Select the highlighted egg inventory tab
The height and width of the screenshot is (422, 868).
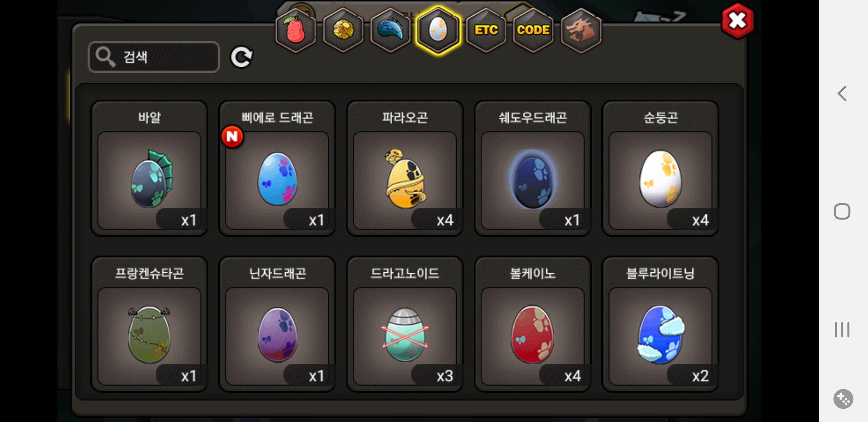(x=438, y=30)
